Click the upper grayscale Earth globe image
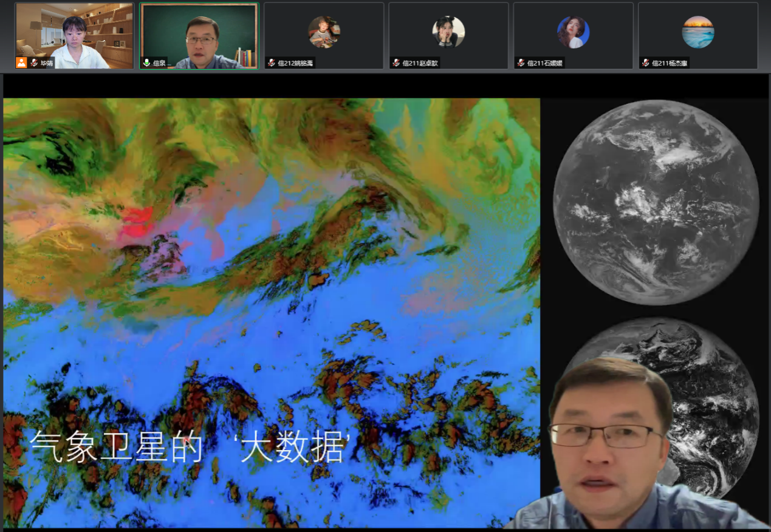Screen dimensions: 771x532 pos(656,202)
